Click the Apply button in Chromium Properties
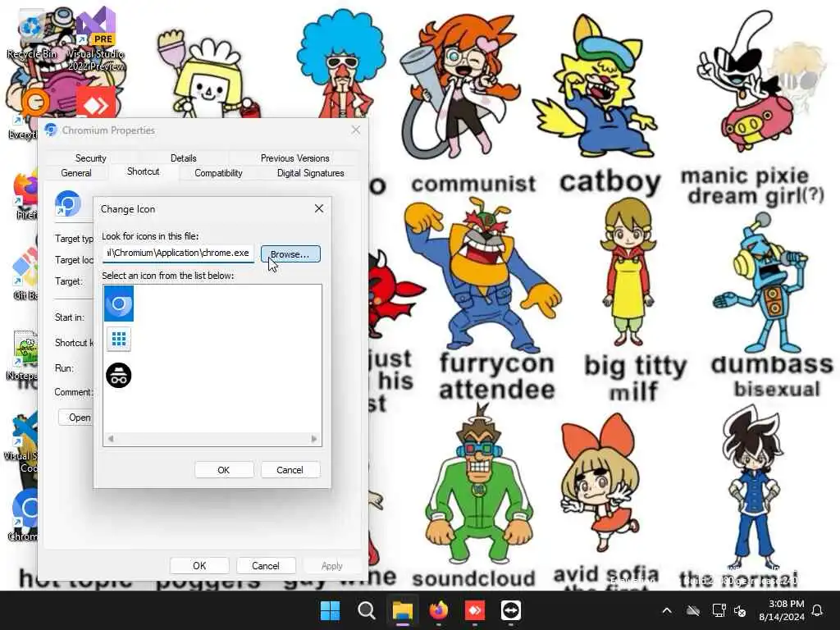The image size is (840, 630). [331, 566]
